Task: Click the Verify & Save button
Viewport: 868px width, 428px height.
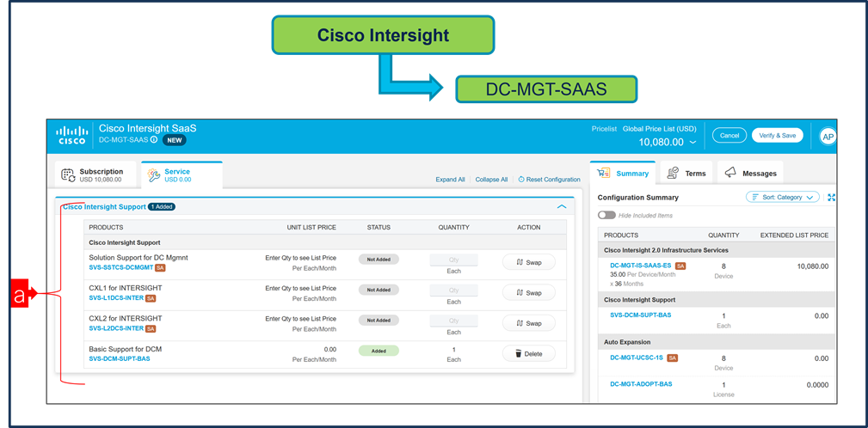Action: pyautogui.click(x=777, y=136)
